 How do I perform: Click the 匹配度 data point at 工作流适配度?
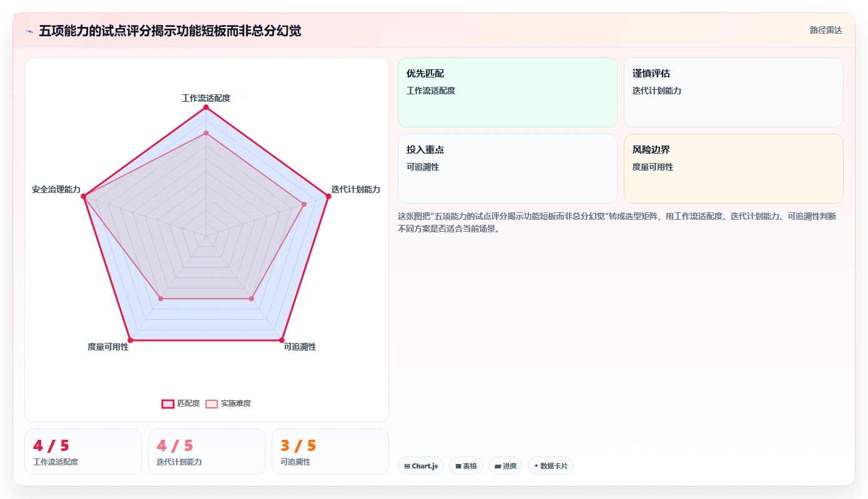pyautogui.click(x=206, y=107)
